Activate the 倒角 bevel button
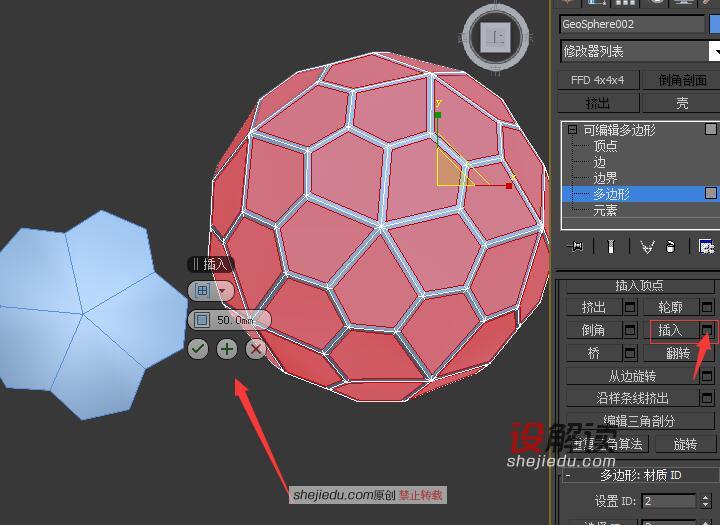The height and width of the screenshot is (525, 720). pos(594,330)
